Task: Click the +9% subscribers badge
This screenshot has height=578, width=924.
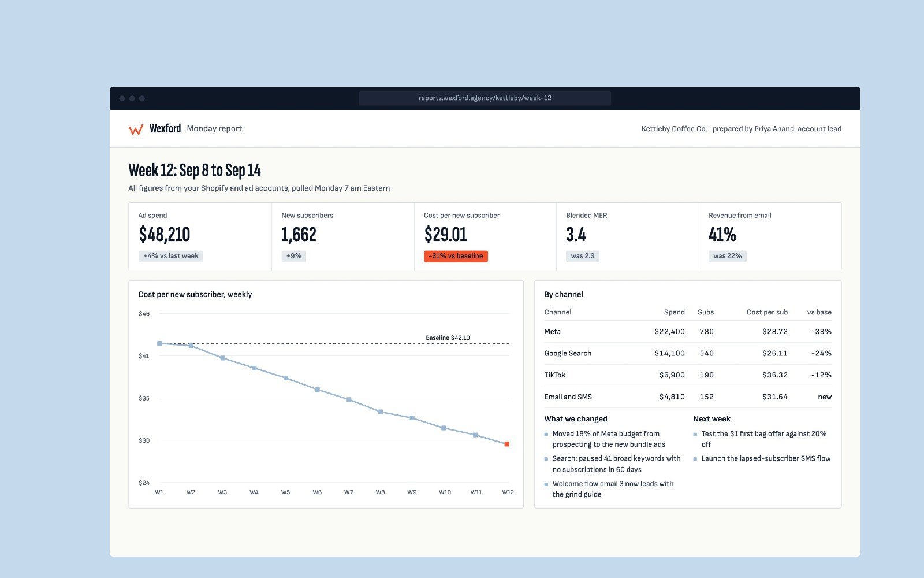Action: click(x=294, y=256)
